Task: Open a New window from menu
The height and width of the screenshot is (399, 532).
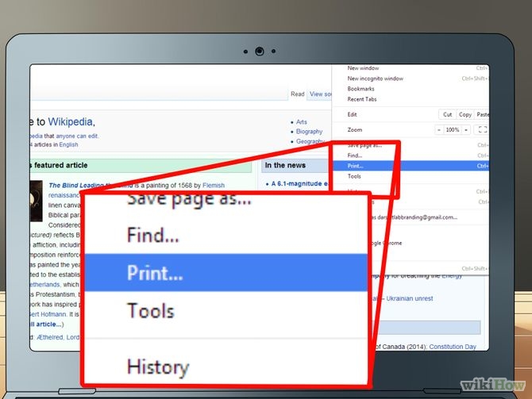Action: click(x=364, y=68)
